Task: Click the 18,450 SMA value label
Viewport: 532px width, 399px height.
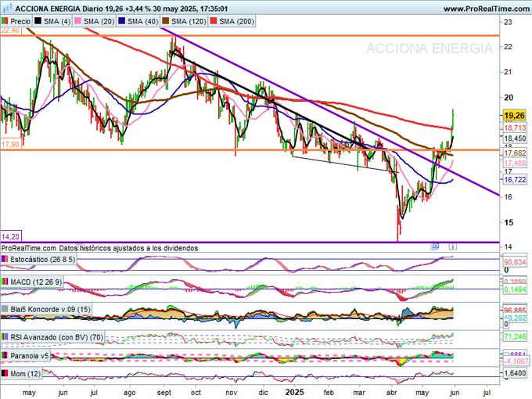Action: [515, 138]
